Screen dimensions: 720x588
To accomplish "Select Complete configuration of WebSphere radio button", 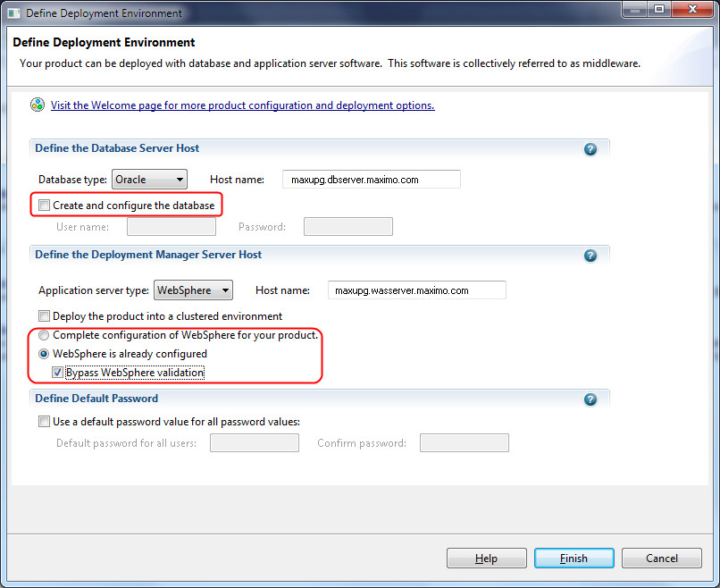I will point(44,335).
